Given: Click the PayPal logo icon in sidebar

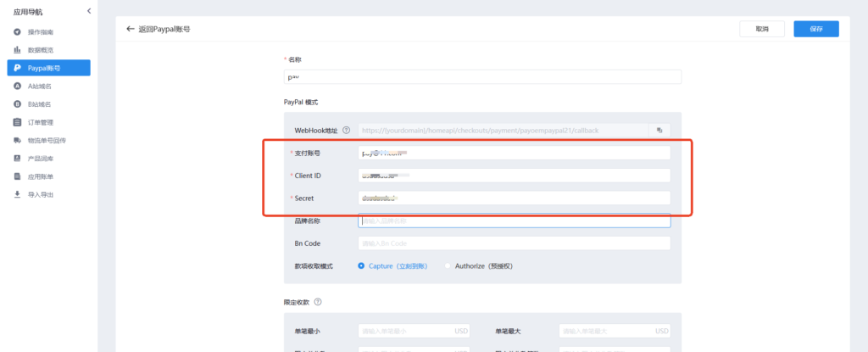Looking at the screenshot, I should coord(17,68).
